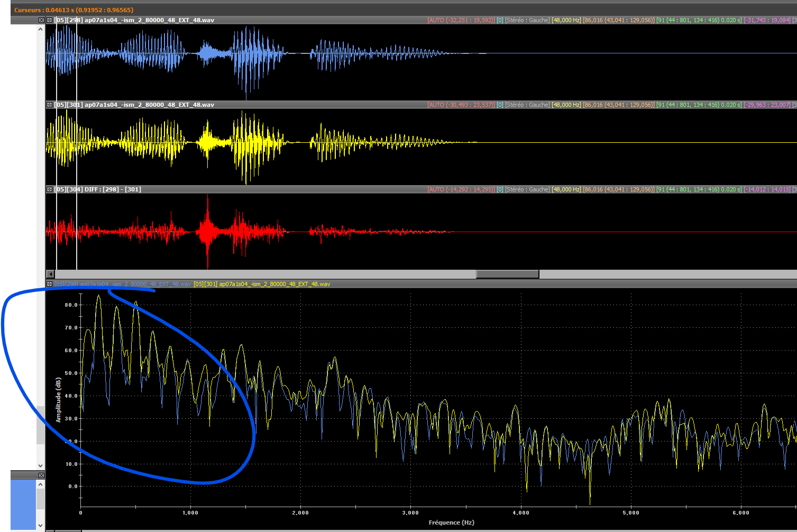Select the blue [298] file legend in spectrum header
The image size is (797, 532).
click(x=122, y=284)
